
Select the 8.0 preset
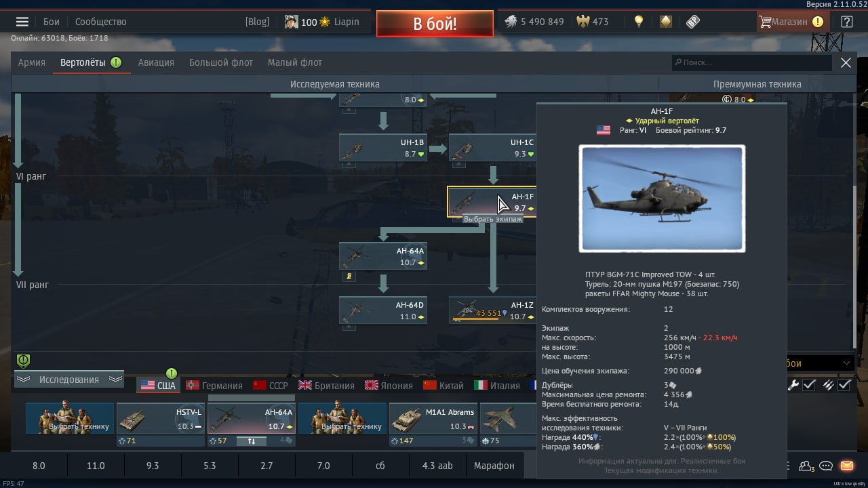tap(39, 466)
